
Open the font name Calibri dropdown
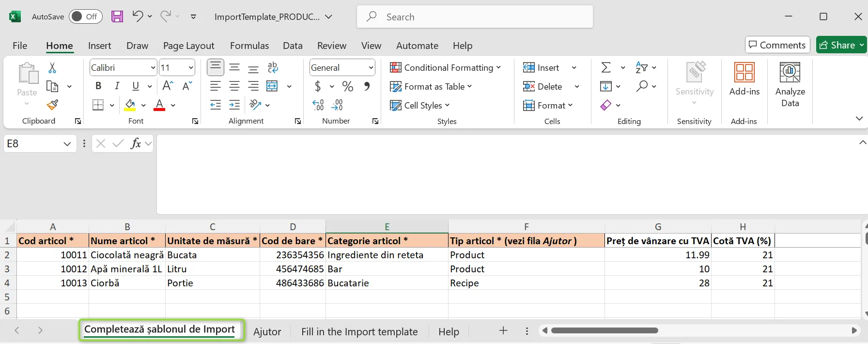point(153,68)
